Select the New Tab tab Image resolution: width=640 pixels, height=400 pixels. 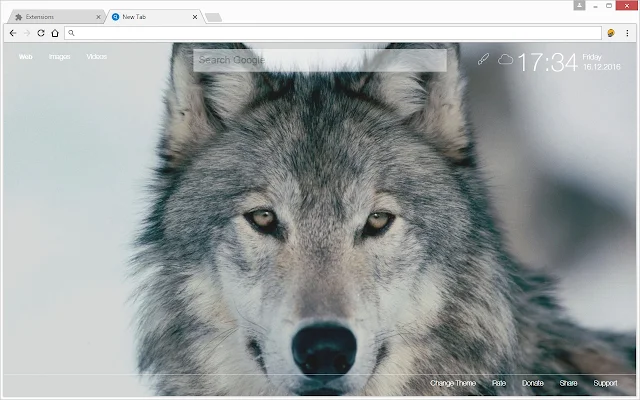[153, 17]
